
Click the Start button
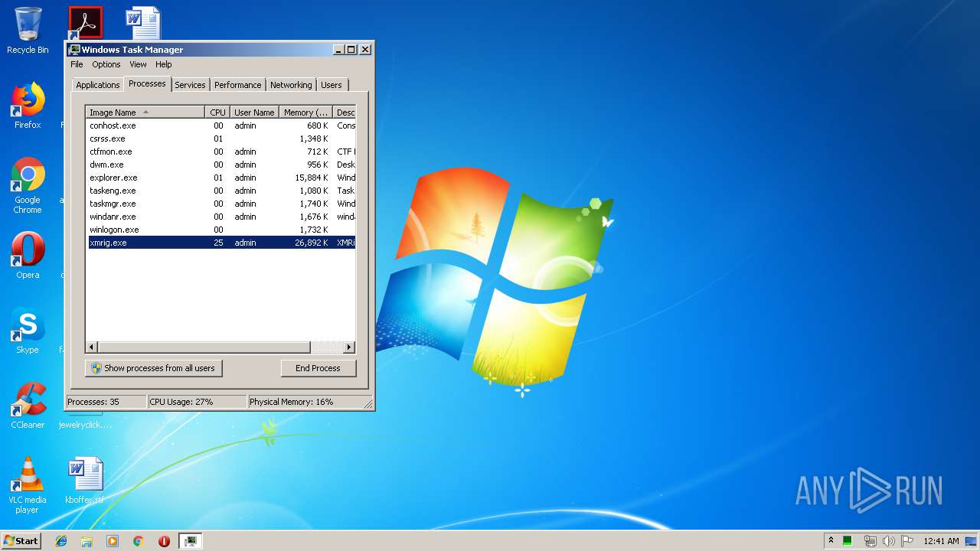pos(21,540)
